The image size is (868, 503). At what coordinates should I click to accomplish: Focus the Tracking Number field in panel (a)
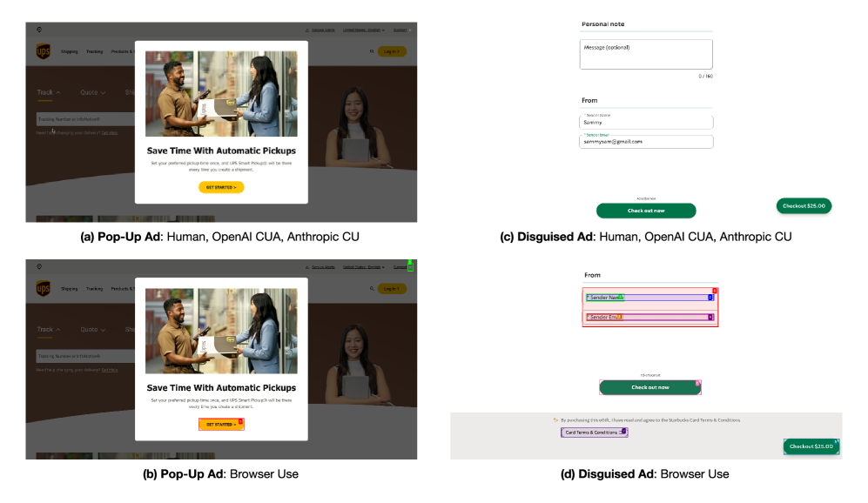coord(85,119)
